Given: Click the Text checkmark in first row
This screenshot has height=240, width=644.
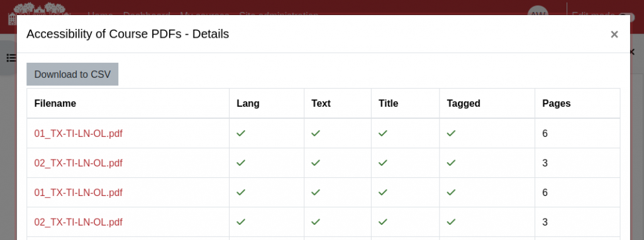Looking at the screenshot, I should pos(316,133).
